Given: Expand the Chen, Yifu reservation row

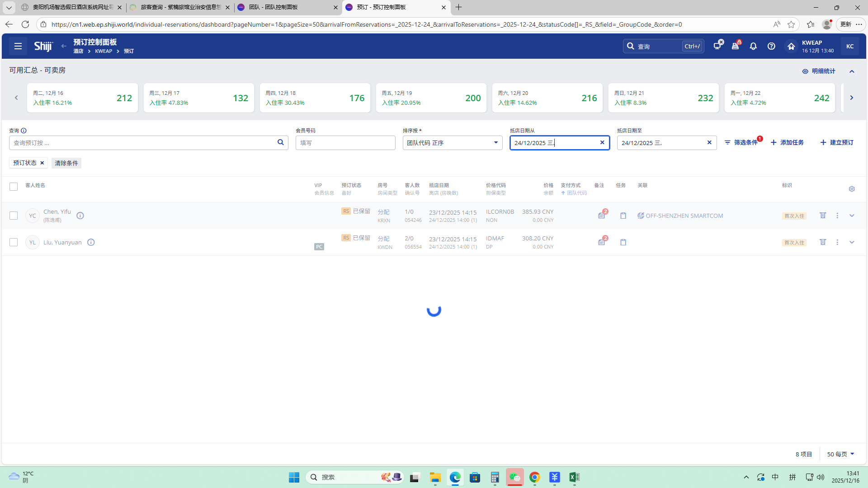Looking at the screenshot, I should tap(852, 216).
